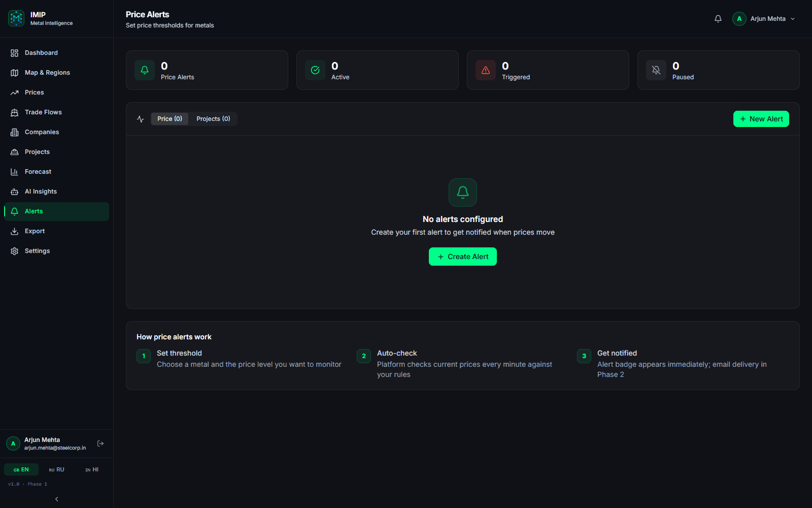Image resolution: width=812 pixels, height=508 pixels.
Task: Click the 'Auto-check' step title
Action: (397, 353)
